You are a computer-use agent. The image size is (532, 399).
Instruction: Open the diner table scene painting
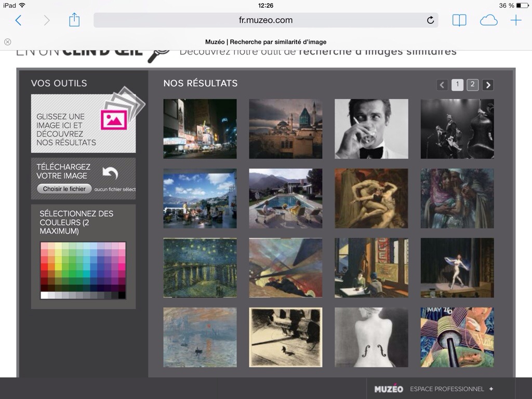coord(371,268)
